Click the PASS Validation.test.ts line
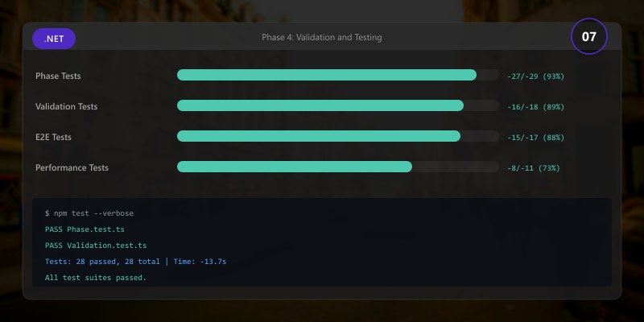 (x=96, y=246)
